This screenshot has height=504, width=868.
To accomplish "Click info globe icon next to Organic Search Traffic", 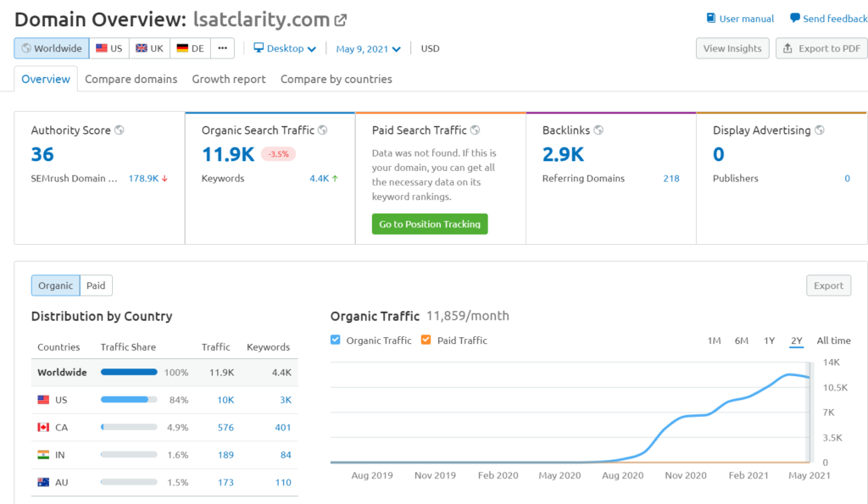I will (x=323, y=130).
